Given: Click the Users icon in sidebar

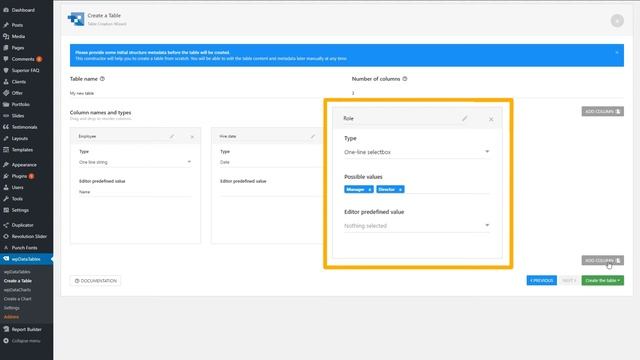Looking at the screenshot, I should (x=6, y=187).
